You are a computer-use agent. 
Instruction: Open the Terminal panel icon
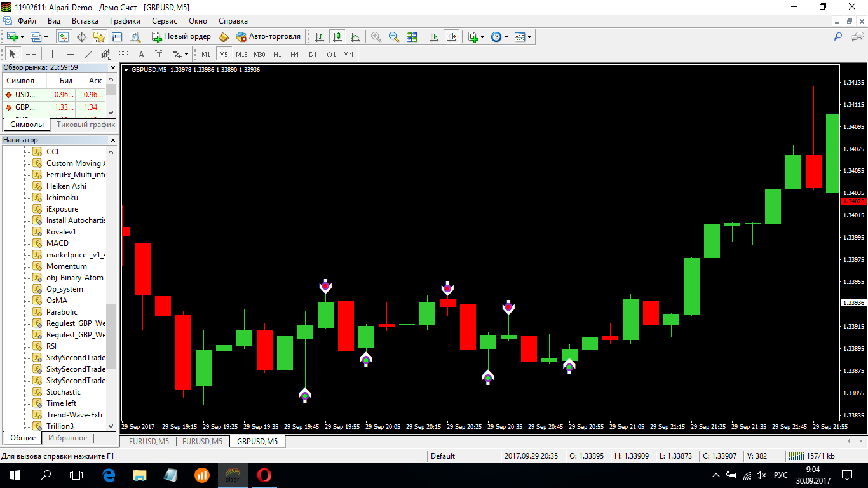click(117, 37)
